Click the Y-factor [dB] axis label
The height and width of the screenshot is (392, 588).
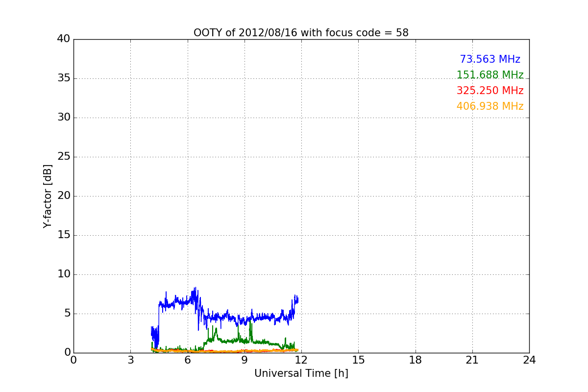[x=48, y=196]
